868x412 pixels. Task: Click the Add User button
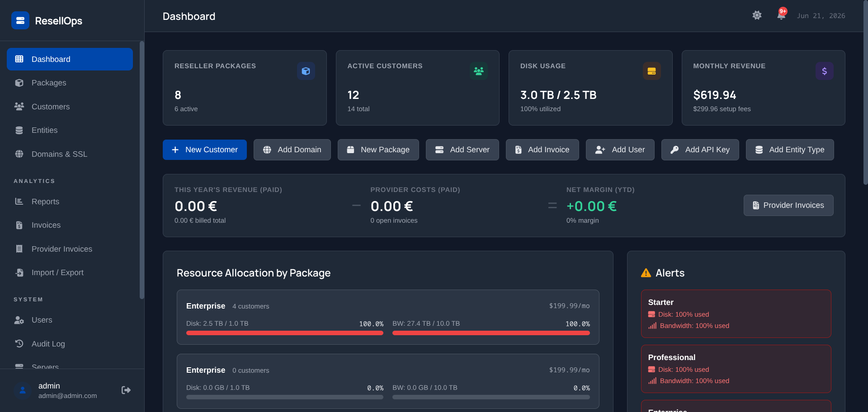tap(620, 150)
